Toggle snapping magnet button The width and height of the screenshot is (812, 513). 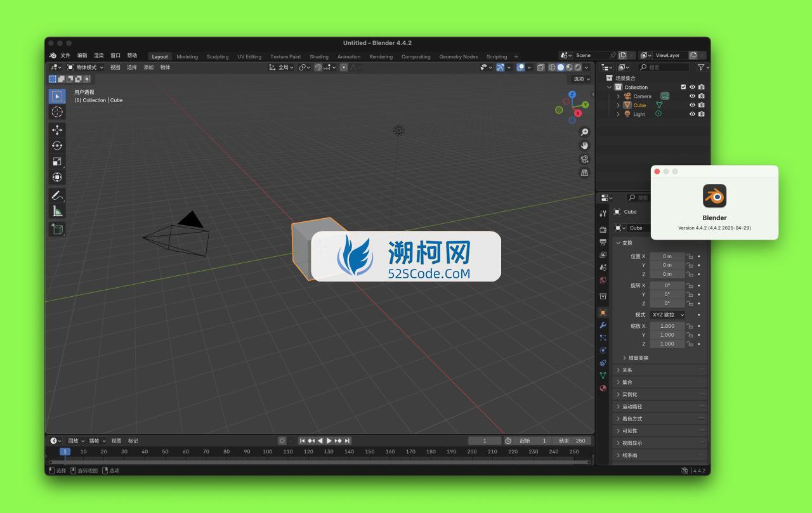[x=318, y=67]
